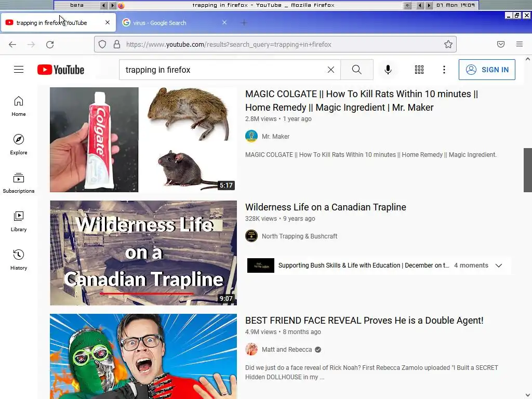532x399 pixels.
Task: Play the Canadian Trapline thumbnail
Action: [143, 253]
